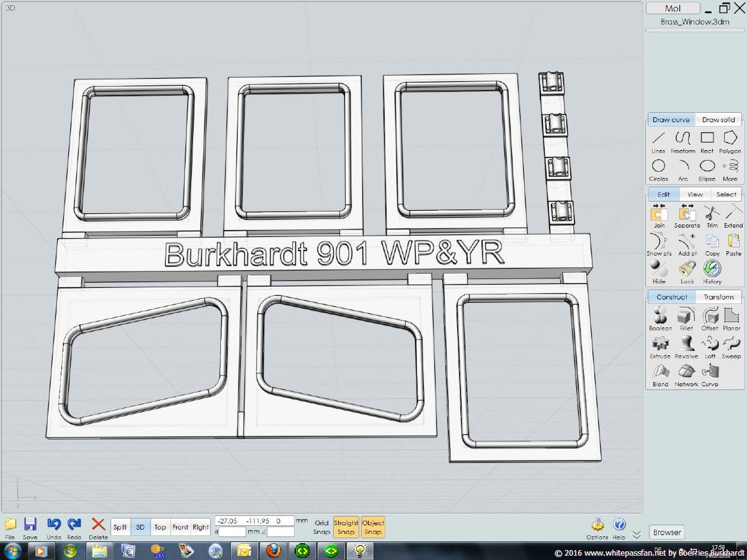Switch viewport to 3D view

point(140,527)
